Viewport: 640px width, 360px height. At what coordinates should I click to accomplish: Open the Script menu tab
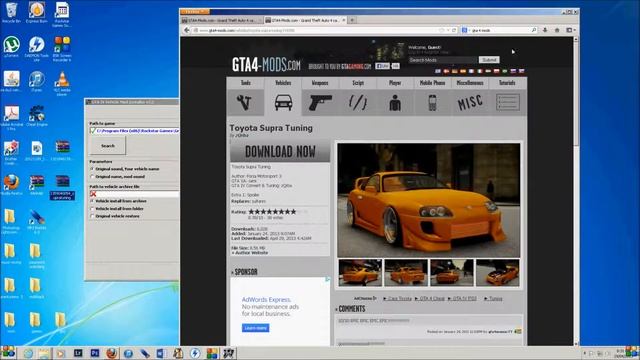(x=358, y=83)
